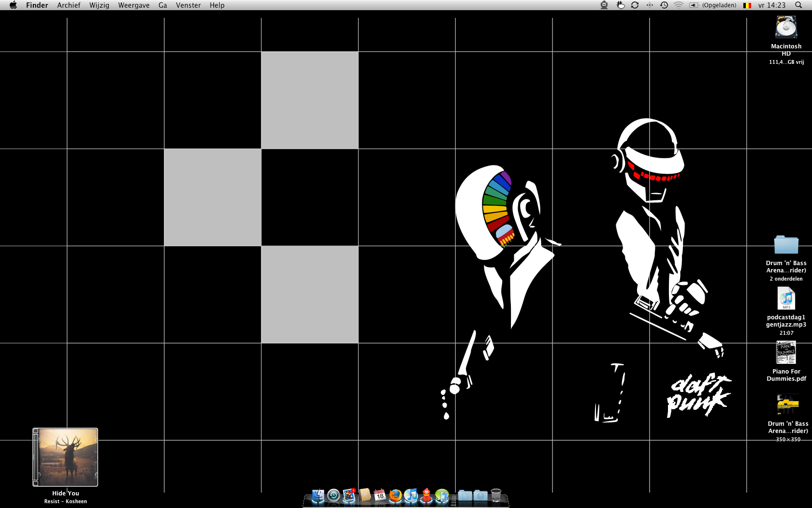Image resolution: width=812 pixels, height=508 pixels.
Task: Select the Drum 'n' Bass Arena folder
Action: [786, 245]
